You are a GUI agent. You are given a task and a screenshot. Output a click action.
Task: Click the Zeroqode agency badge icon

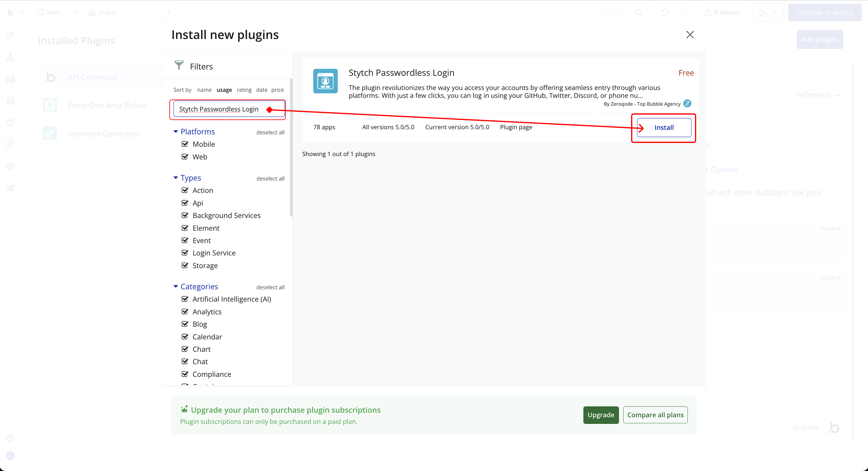point(687,103)
